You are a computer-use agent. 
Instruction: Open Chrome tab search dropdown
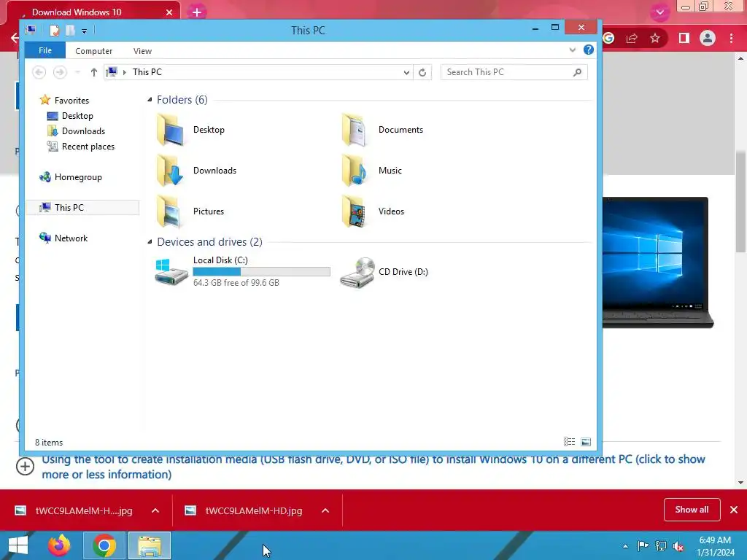(x=659, y=12)
